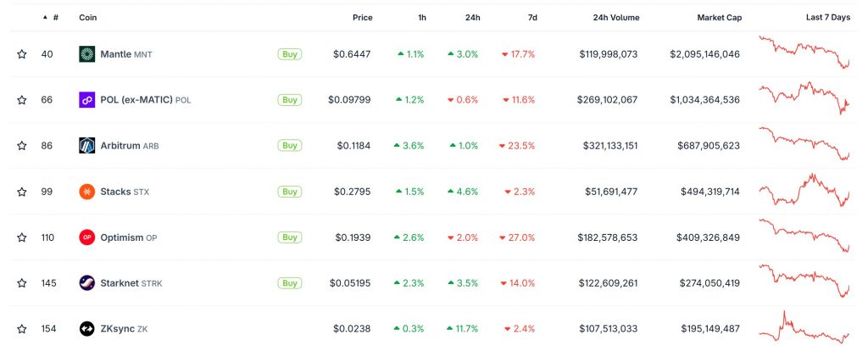Sort coins by the Price column header
Image resolution: width=868 pixels, height=346 pixels.
[x=362, y=18]
